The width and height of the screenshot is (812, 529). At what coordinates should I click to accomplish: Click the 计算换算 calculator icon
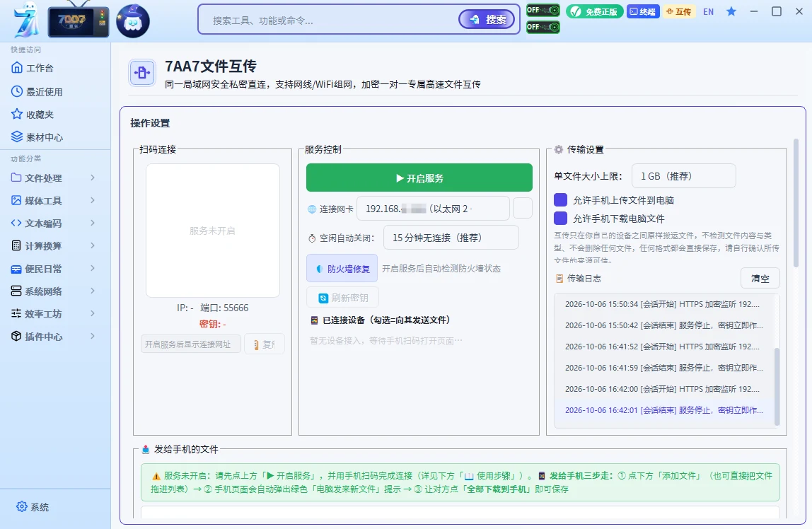[16, 245]
